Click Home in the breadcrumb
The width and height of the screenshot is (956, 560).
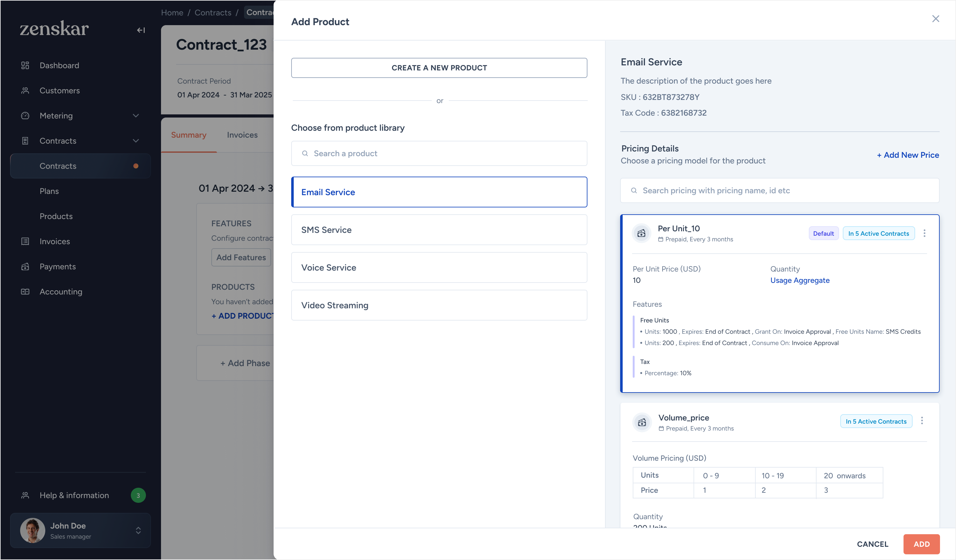172,13
